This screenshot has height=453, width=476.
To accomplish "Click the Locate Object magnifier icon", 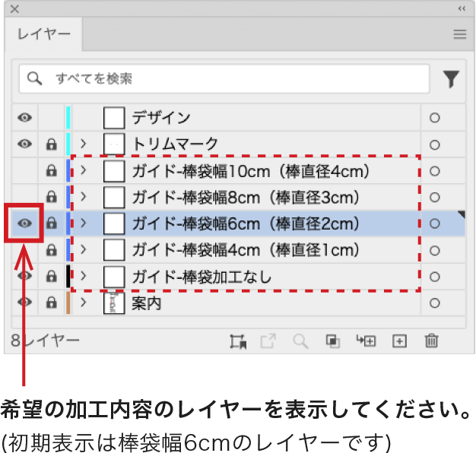I will click(300, 341).
